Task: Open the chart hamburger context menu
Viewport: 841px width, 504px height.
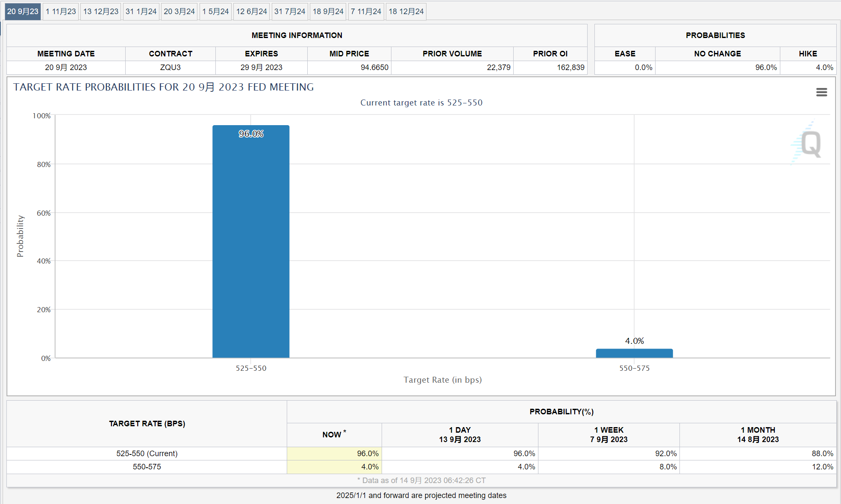Action: (821, 92)
